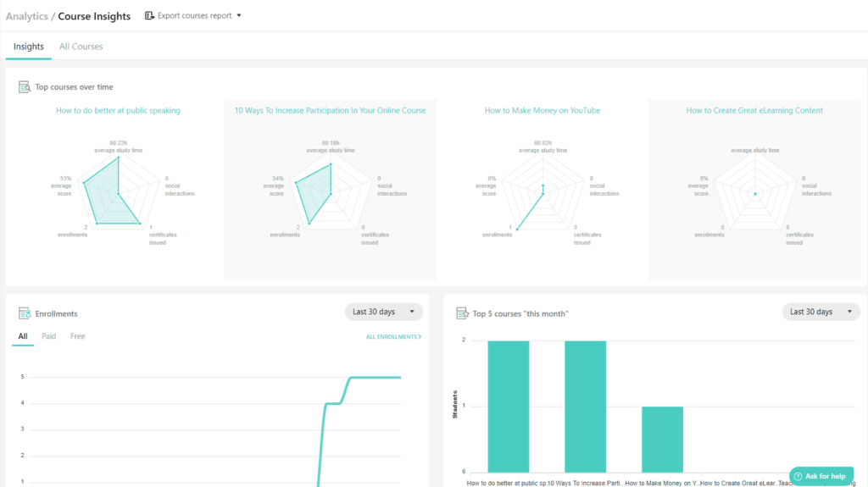Open Top 5 courses Last 30 days dropdown
Image resolution: width=868 pixels, height=487 pixels.
click(821, 312)
